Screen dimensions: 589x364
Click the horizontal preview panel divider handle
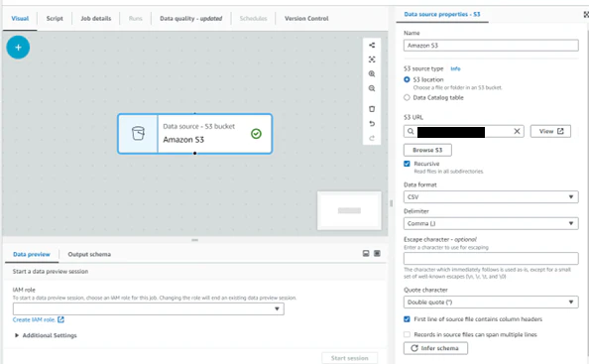coord(194,240)
